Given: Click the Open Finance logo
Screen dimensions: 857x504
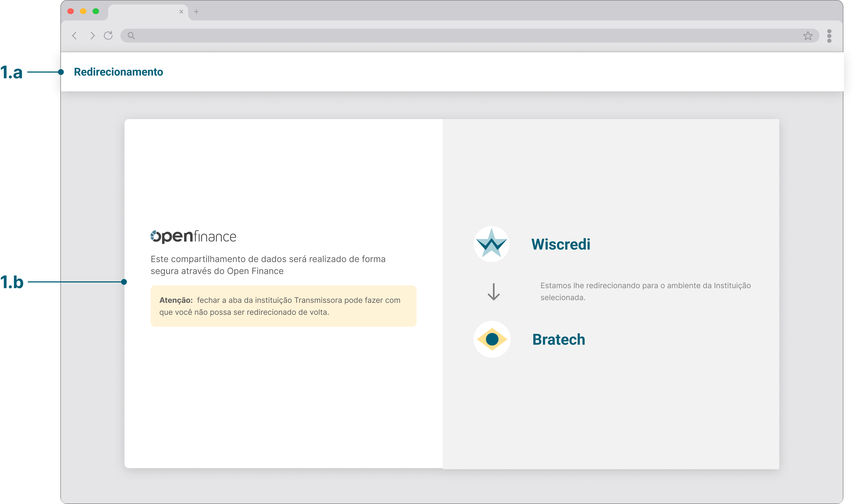Looking at the screenshot, I should click(193, 237).
